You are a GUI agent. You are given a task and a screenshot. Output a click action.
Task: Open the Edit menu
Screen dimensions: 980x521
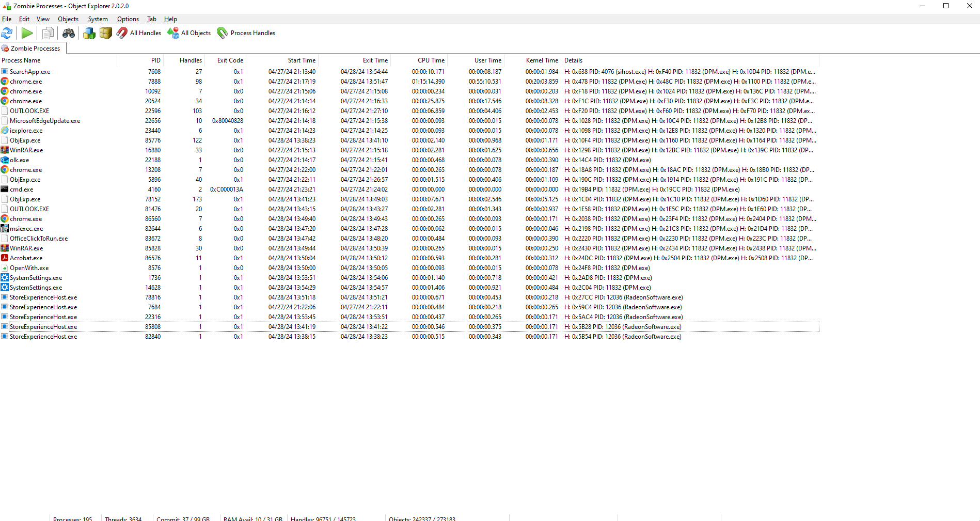(24, 19)
